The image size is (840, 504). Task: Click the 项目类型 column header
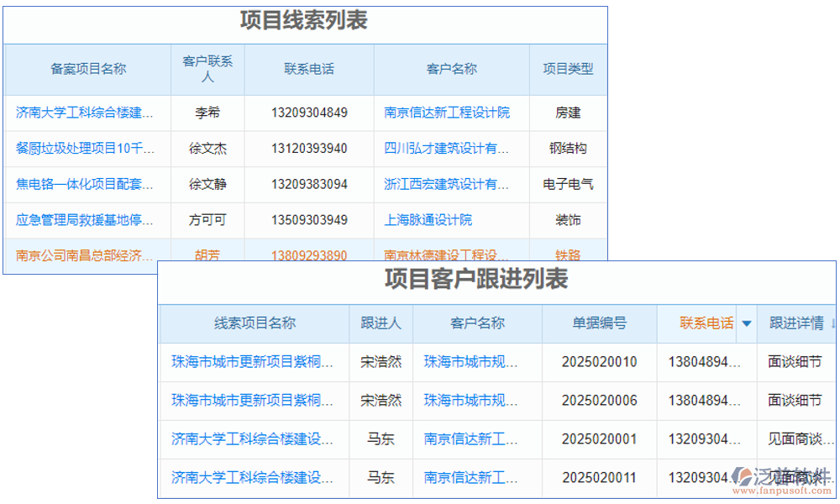tap(568, 70)
